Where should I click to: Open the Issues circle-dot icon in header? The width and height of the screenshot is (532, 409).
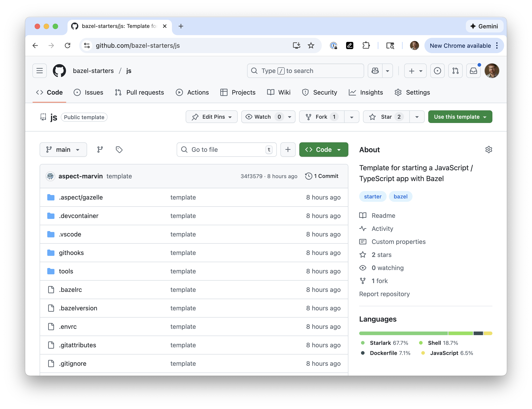(437, 70)
